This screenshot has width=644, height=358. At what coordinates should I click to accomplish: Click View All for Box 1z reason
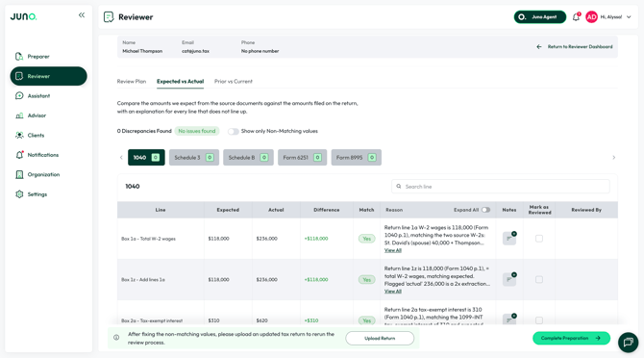392,291
